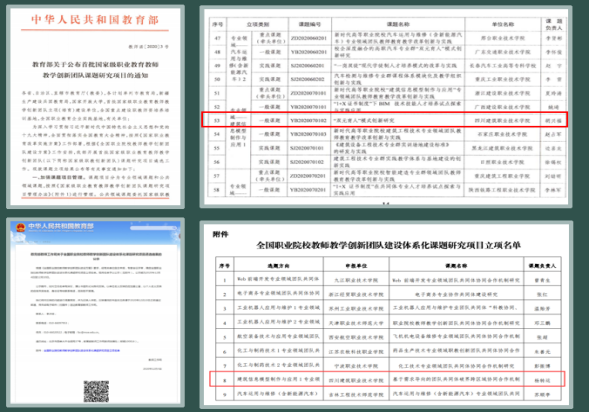This screenshot has height=413, width=590.
Task: Click the 课题名称 header in the top table
Action: [x=398, y=24]
